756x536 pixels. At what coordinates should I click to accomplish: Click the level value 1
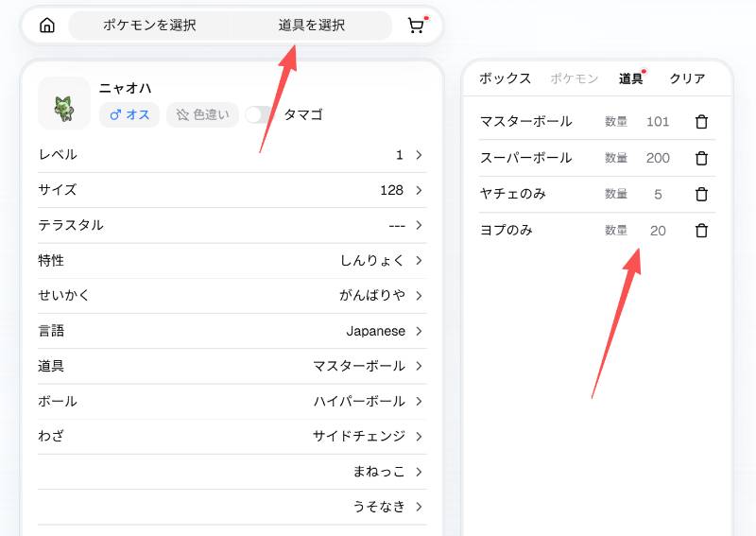tap(399, 155)
